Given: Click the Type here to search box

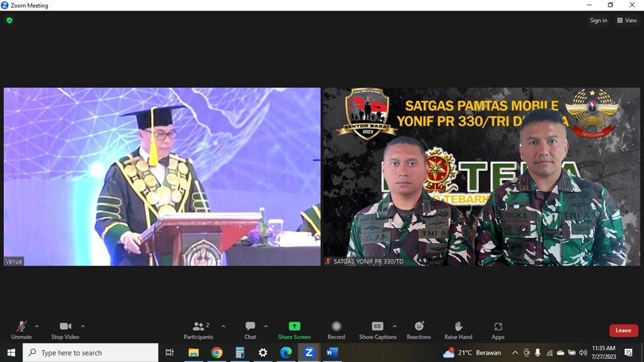Looking at the screenshot, I should tap(90, 353).
